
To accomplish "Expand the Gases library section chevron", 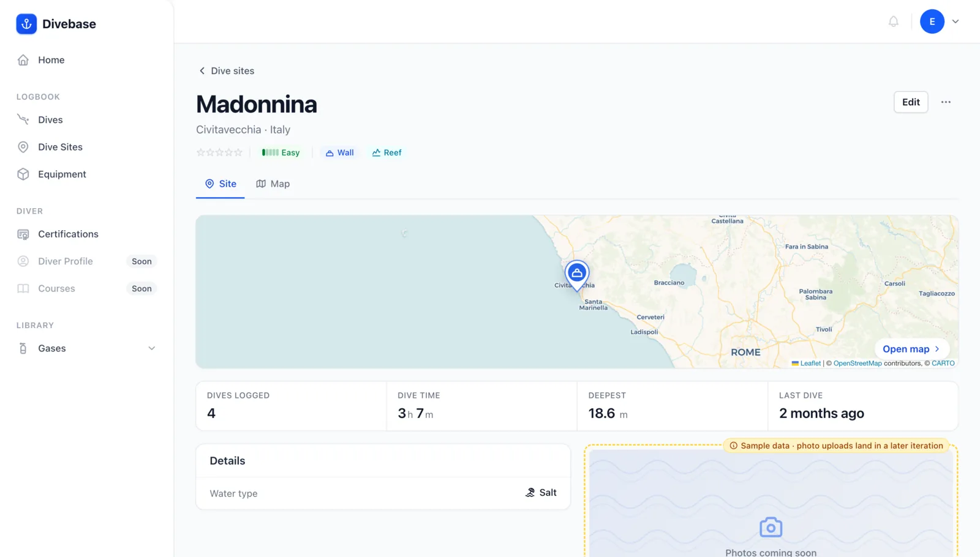I will point(151,348).
